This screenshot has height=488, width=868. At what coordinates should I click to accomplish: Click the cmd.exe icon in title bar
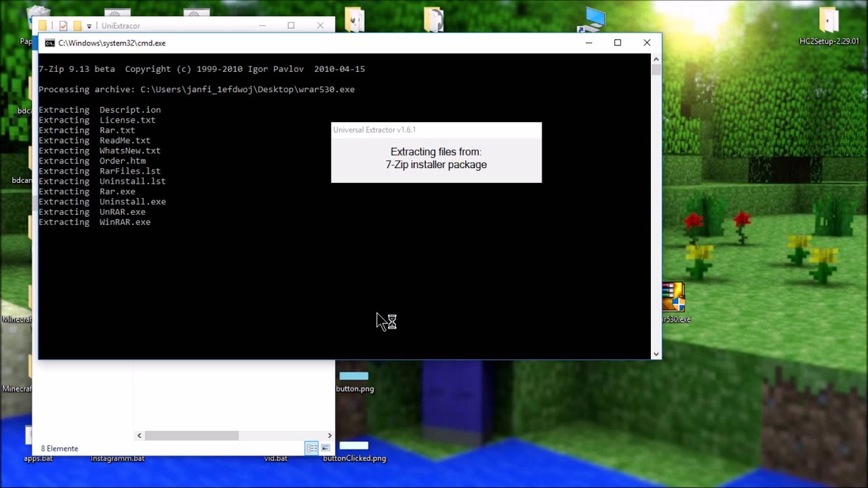(50, 43)
